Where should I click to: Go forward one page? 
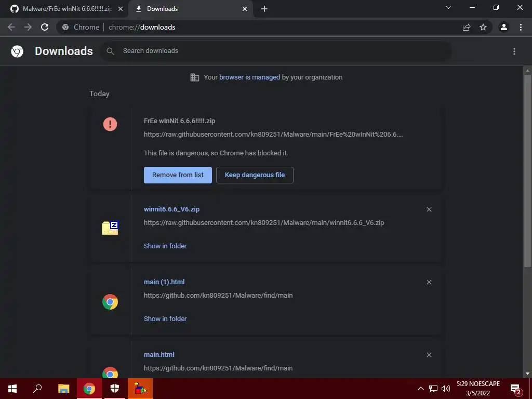[x=28, y=27]
